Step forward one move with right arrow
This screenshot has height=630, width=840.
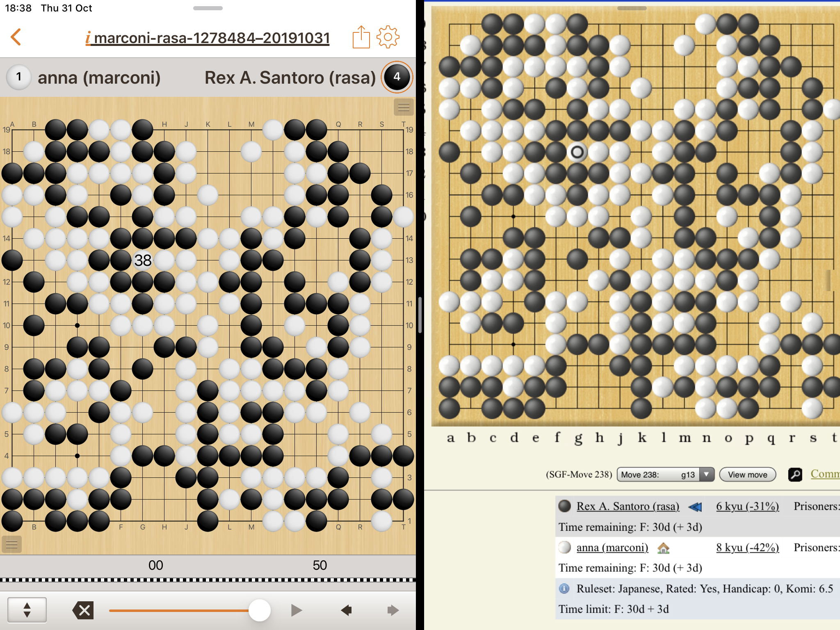[x=393, y=610]
